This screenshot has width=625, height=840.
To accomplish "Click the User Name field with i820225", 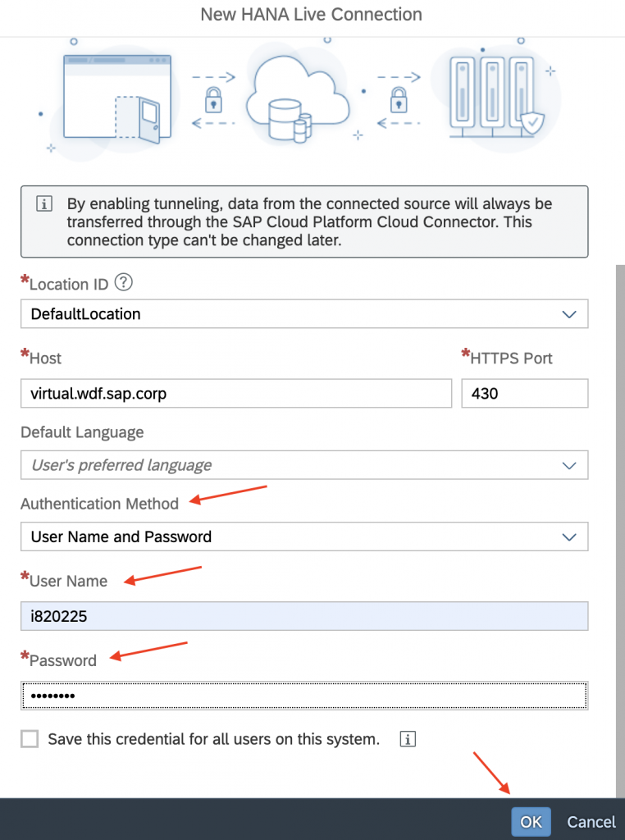I will 304,616.
